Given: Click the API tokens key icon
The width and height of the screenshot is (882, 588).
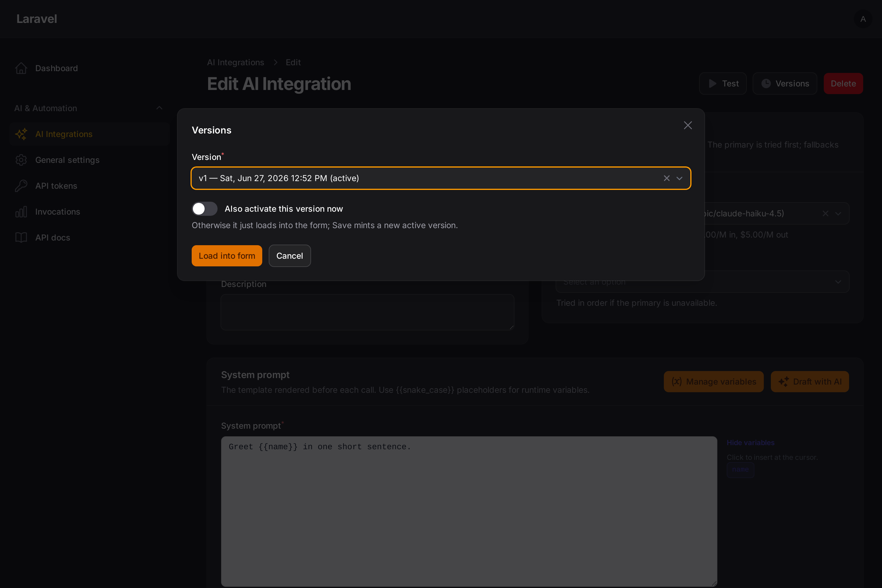Looking at the screenshot, I should 21,186.
